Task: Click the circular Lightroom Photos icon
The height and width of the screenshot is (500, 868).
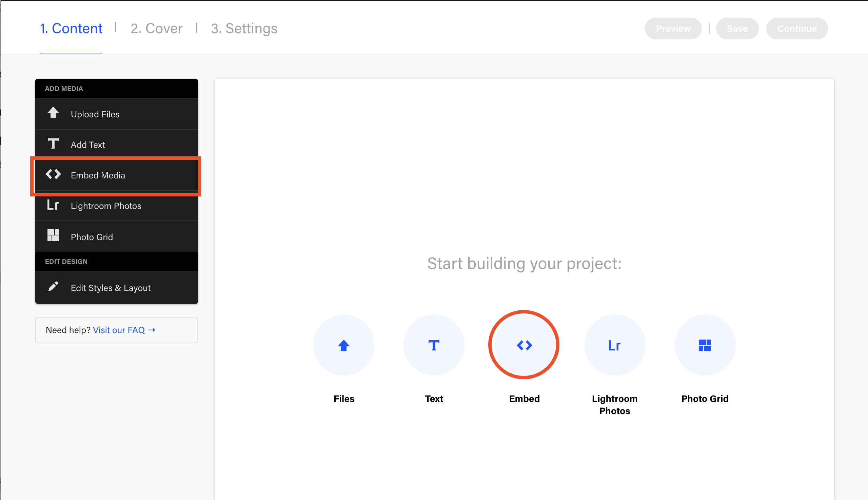Action: click(x=614, y=345)
